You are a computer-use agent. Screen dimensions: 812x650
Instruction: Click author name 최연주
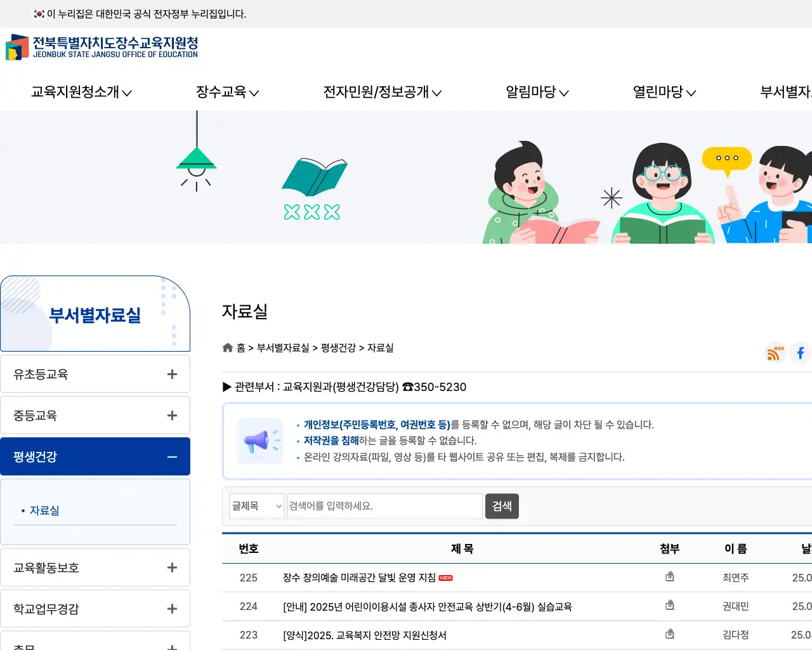pyautogui.click(x=736, y=578)
